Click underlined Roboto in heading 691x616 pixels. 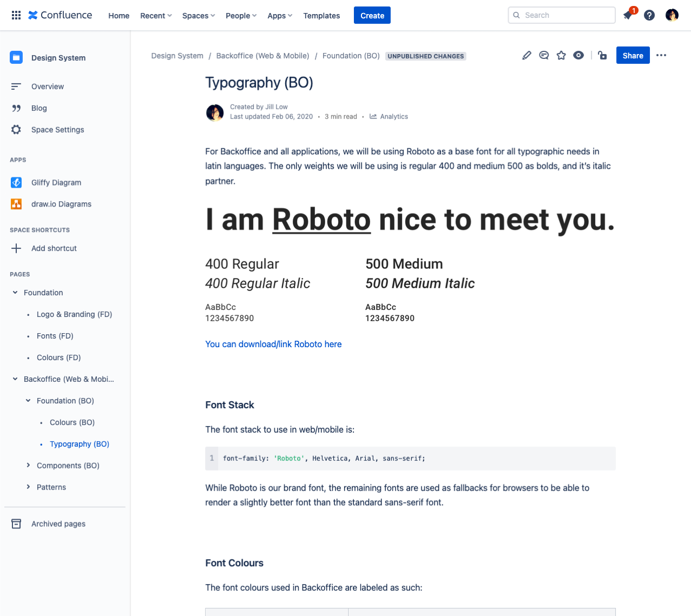pos(321,220)
